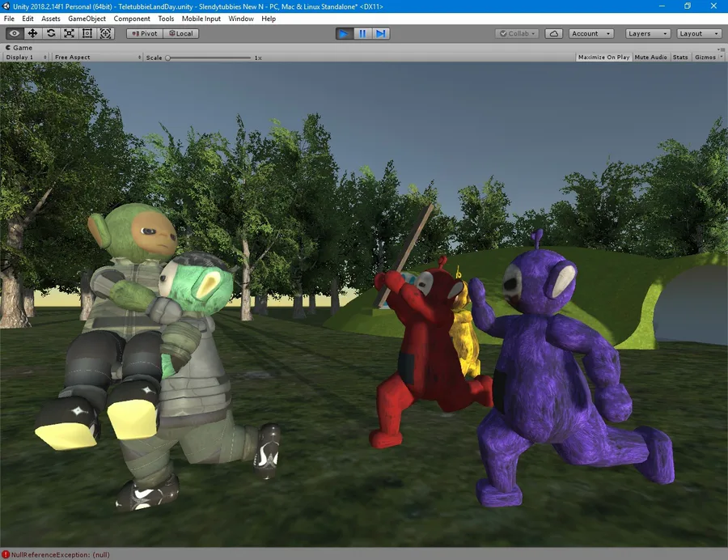The width and height of the screenshot is (728, 560).
Task: Step forward one frame
Action: pyautogui.click(x=380, y=33)
